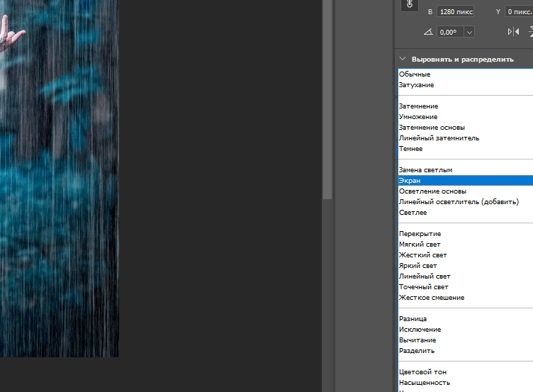Collapse the Выровнять и распределить section
Screen dimensions: 533x392
point(403,60)
